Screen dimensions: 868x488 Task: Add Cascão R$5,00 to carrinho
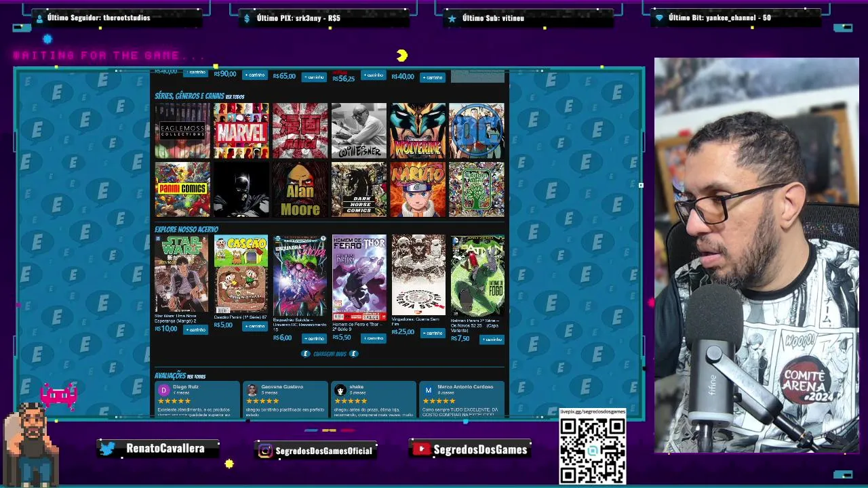[254, 326]
